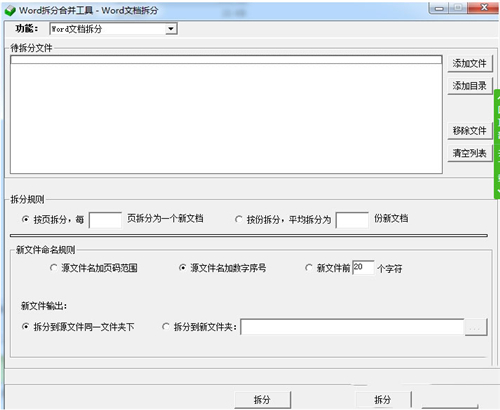Image resolution: width=500 pixels, height=410 pixels.
Task: Click the number-of-copies input field
Action: click(x=352, y=220)
